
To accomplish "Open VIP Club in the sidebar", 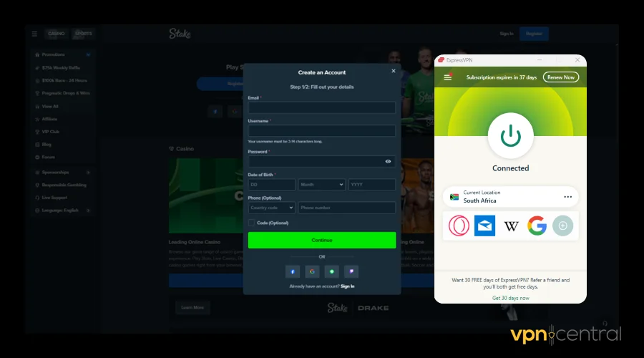I will [x=51, y=132].
